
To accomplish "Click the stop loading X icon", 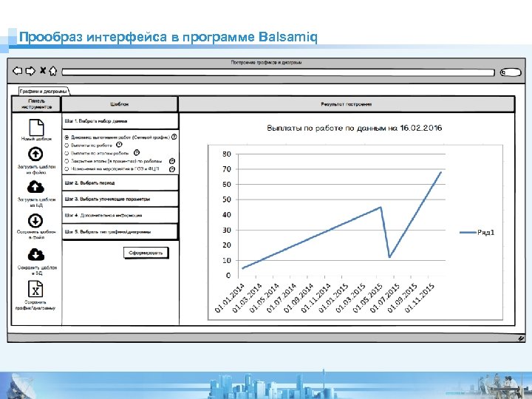I will pyautogui.click(x=43, y=70).
